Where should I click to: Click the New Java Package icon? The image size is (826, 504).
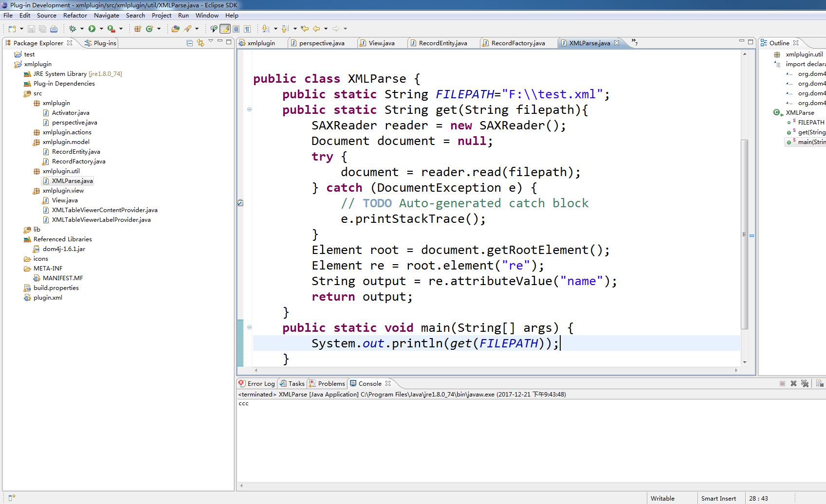pyautogui.click(x=138, y=29)
